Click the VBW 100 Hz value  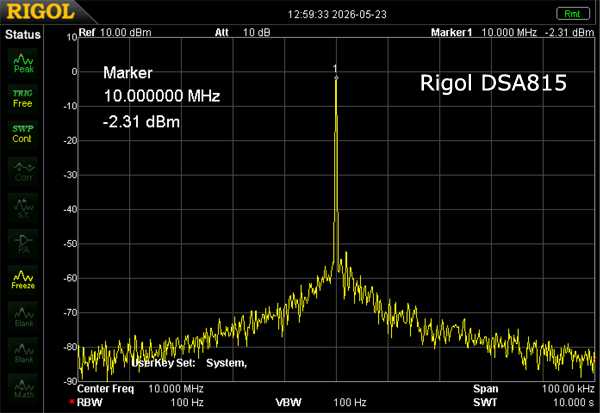point(350,402)
